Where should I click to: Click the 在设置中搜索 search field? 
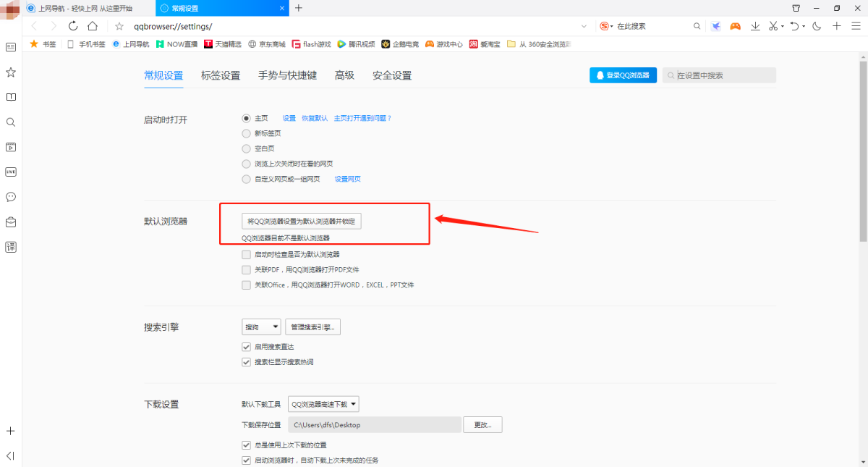tap(719, 75)
